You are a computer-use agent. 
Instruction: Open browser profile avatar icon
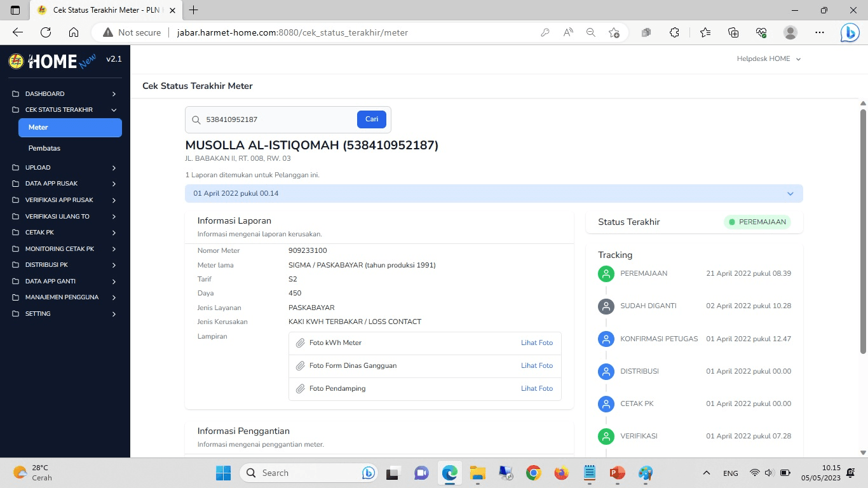(790, 32)
